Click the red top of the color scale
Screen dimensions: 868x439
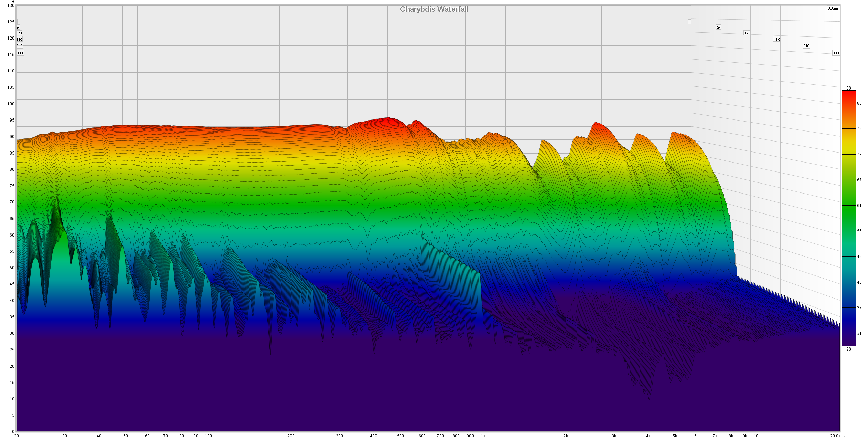[849, 94]
